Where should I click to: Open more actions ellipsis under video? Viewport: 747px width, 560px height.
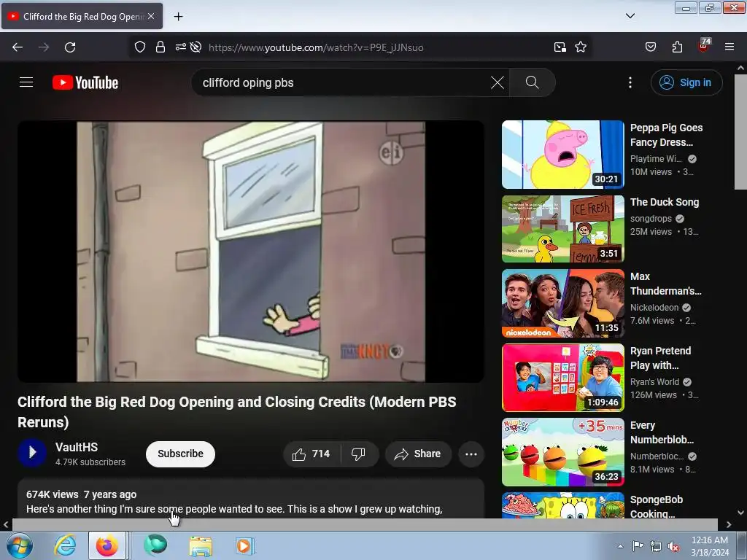[x=471, y=454]
